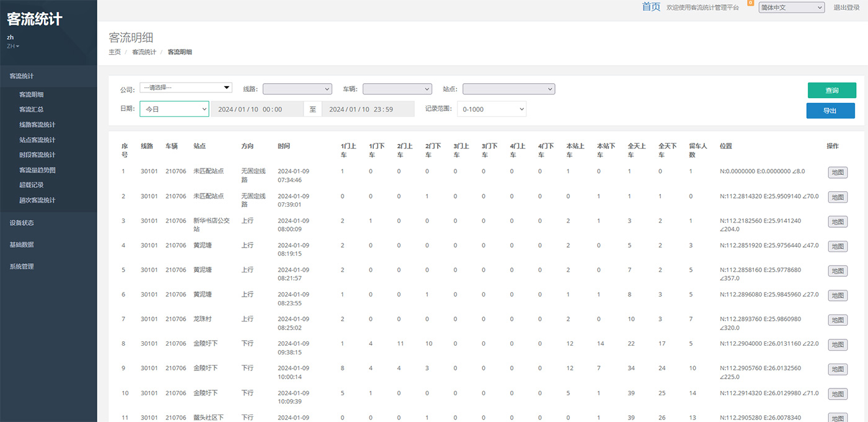Expand the 线路 route dropdown
868x422 pixels.
(x=297, y=89)
